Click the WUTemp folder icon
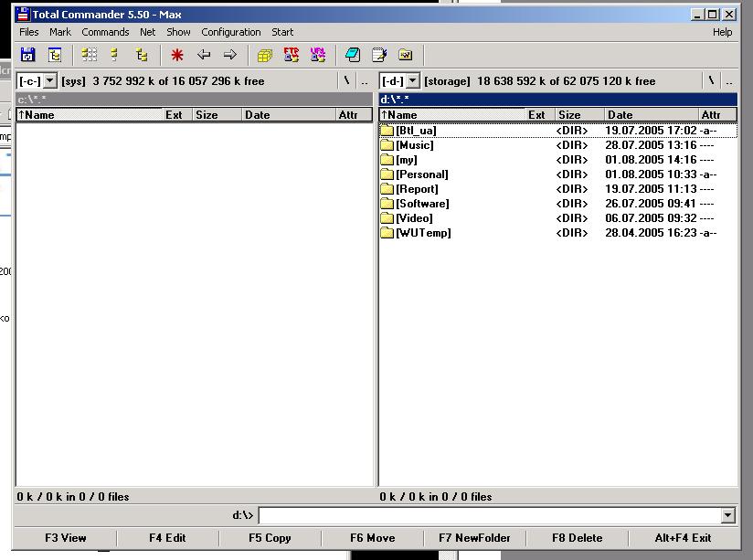753x560 pixels. pos(387,233)
